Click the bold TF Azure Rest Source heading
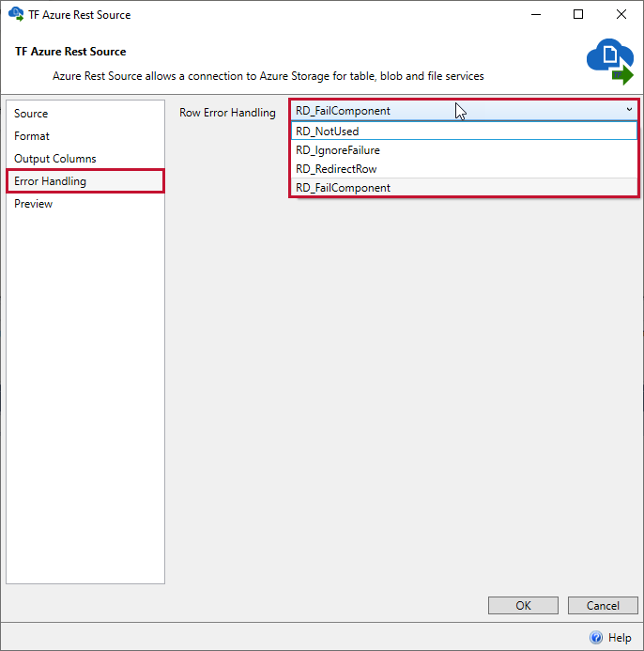Screen dimensions: 644x651 click(x=70, y=52)
